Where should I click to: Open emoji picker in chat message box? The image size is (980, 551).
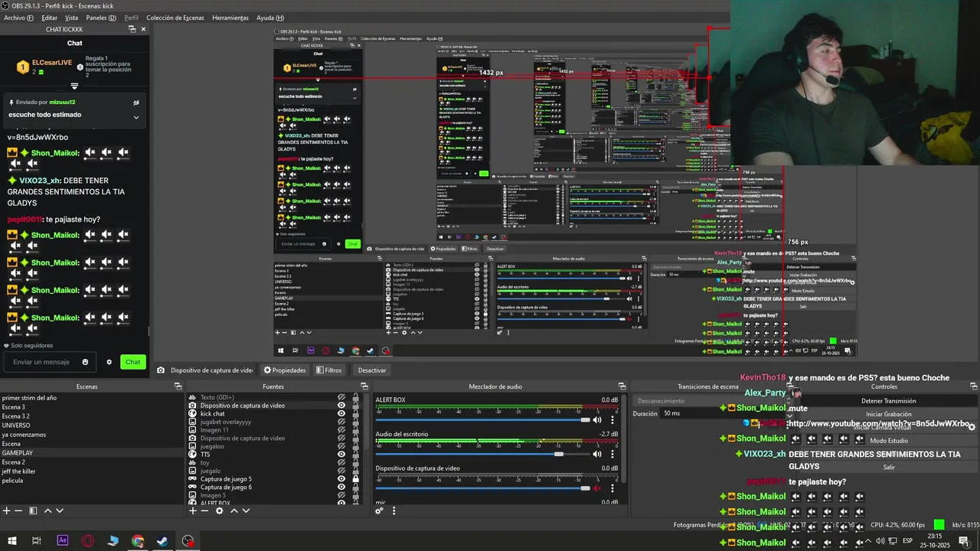tap(85, 362)
